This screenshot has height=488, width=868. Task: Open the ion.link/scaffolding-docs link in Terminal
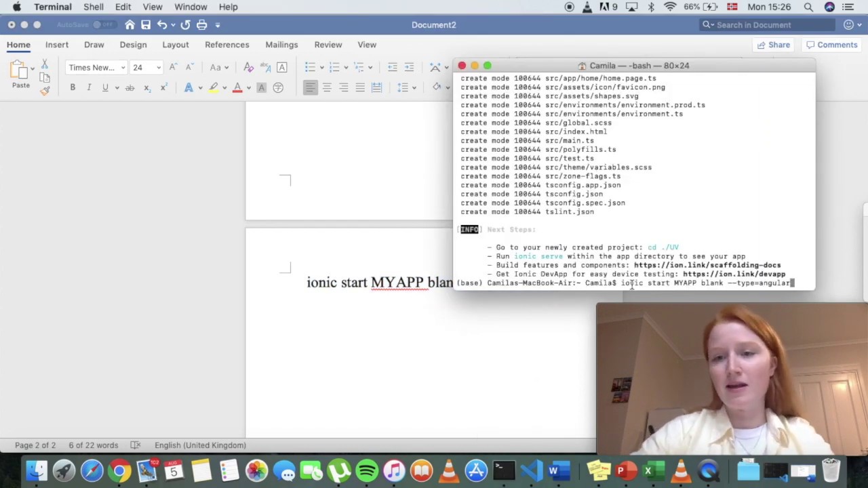coord(707,265)
